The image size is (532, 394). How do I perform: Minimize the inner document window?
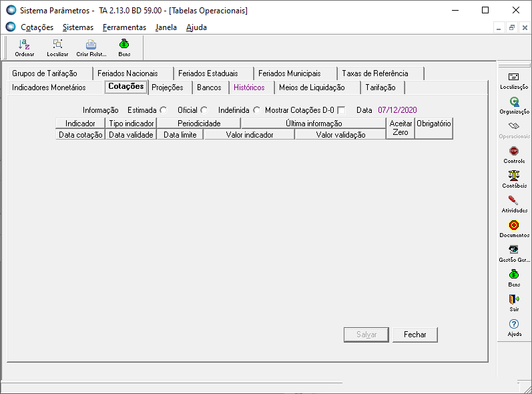coord(499,28)
